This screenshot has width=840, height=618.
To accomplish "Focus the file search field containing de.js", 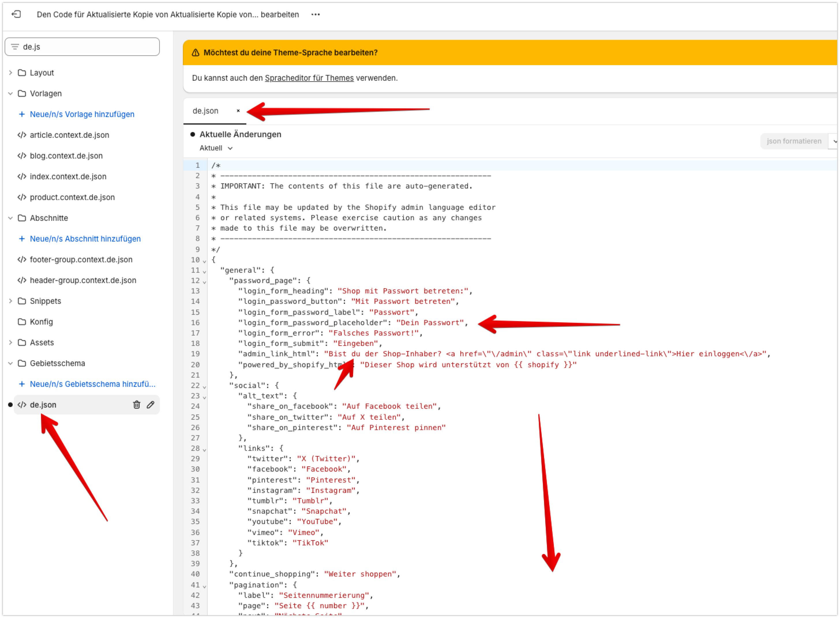I will [x=82, y=46].
